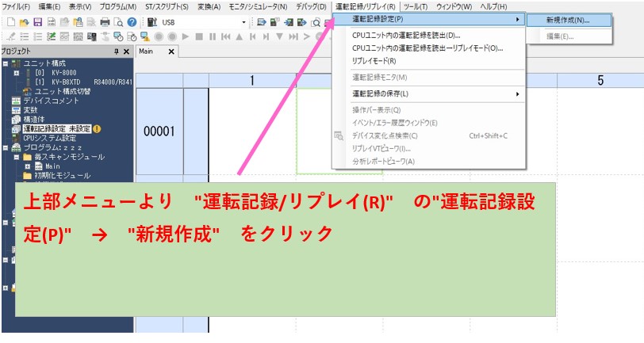Collapse the ユニット構成 tree node
This screenshot has height=343, width=644.
click(6, 63)
